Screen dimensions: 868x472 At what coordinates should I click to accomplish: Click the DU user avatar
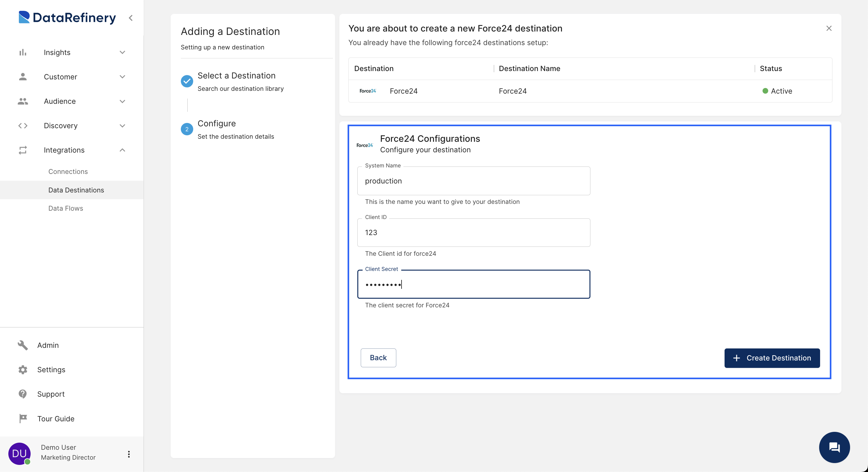click(x=19, y=453)
